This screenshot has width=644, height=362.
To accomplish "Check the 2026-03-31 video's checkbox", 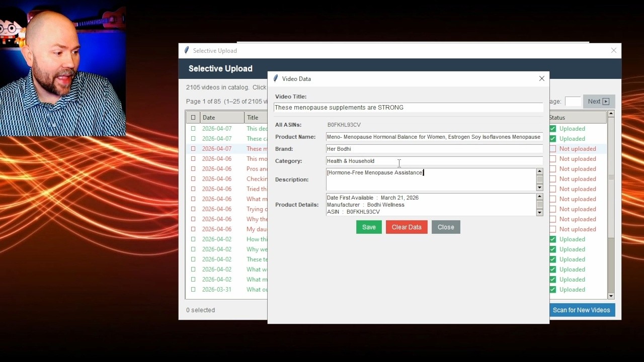I will 193,289.
